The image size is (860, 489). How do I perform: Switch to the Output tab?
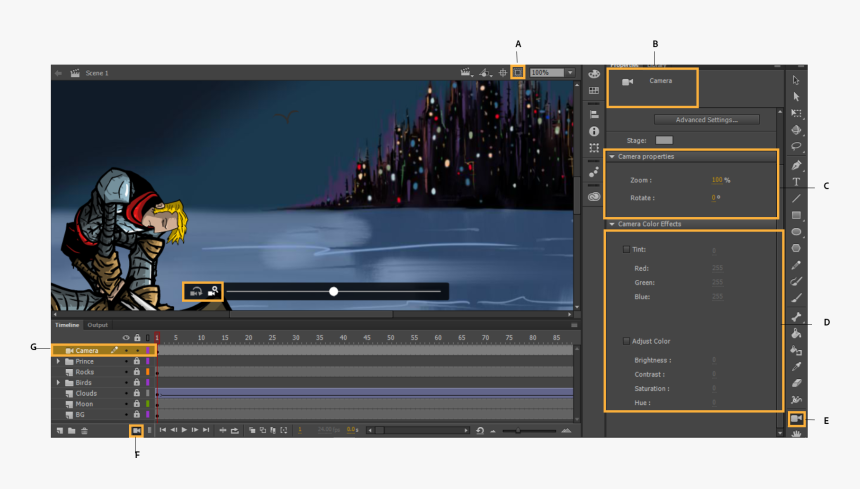(x=98, y=325)
